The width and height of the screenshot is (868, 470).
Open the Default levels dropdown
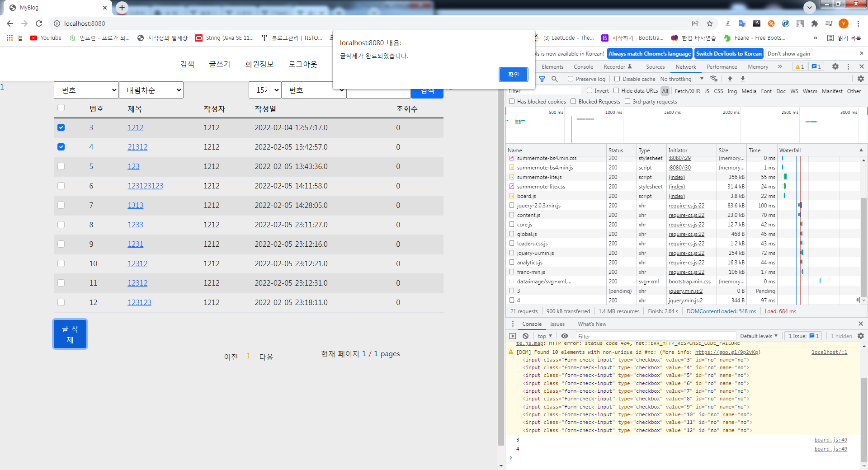759,336
